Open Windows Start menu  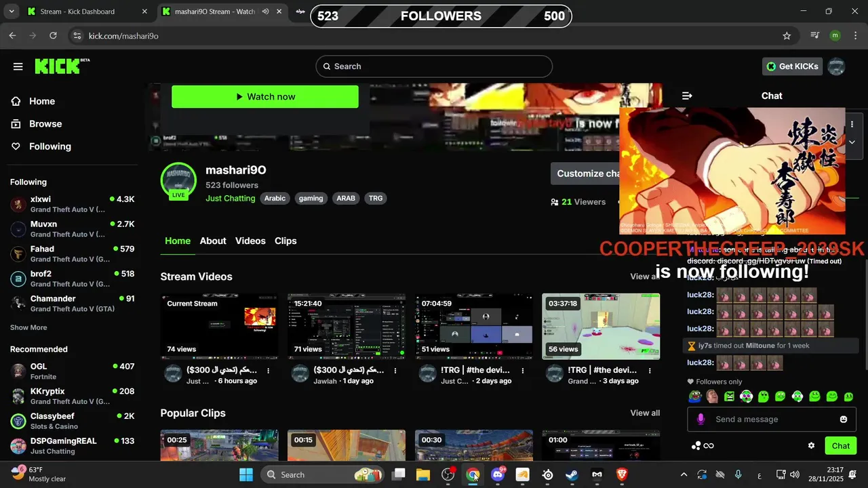(245, 474)
